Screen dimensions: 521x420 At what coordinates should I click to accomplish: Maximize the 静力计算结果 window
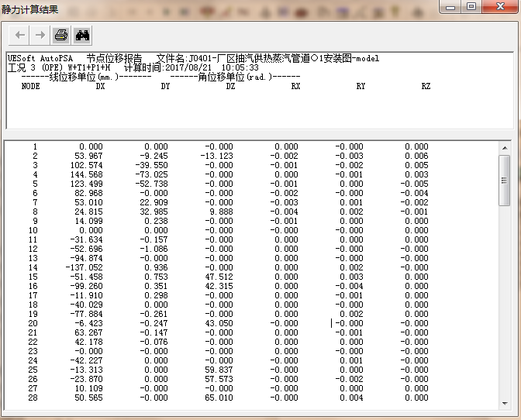pos(471,7)
